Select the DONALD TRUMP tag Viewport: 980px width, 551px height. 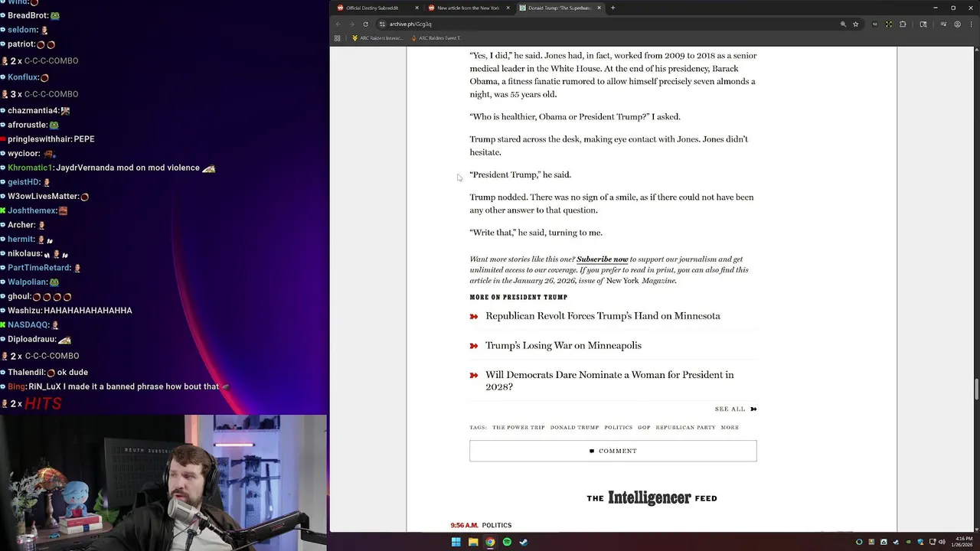click(x=574, y=428)
